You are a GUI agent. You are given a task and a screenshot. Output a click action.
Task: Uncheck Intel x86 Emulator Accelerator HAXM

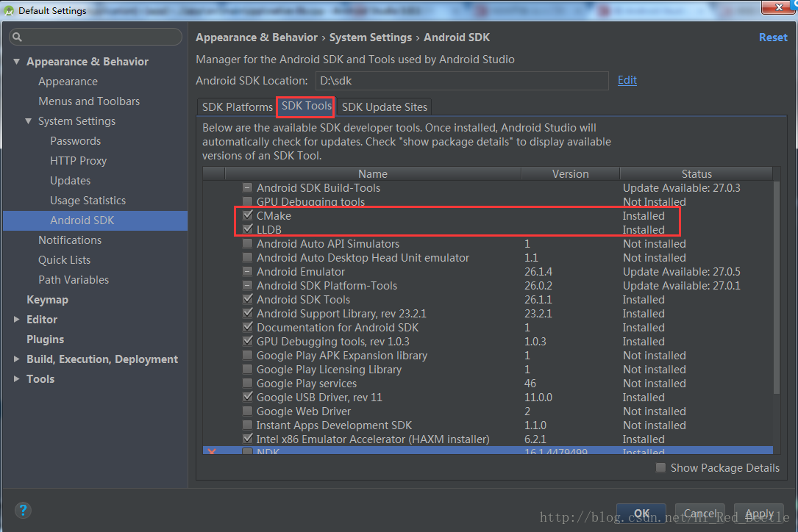coord(248,439)
